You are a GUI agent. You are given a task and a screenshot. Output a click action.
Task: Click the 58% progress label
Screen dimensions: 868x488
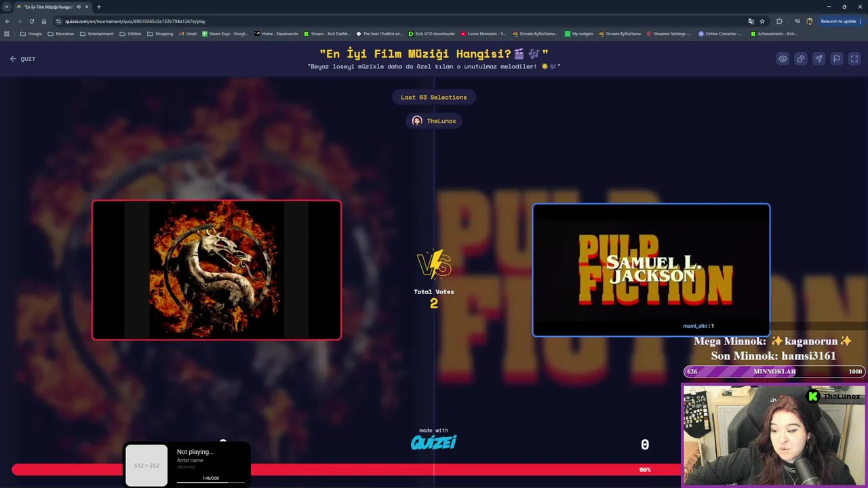645,470
